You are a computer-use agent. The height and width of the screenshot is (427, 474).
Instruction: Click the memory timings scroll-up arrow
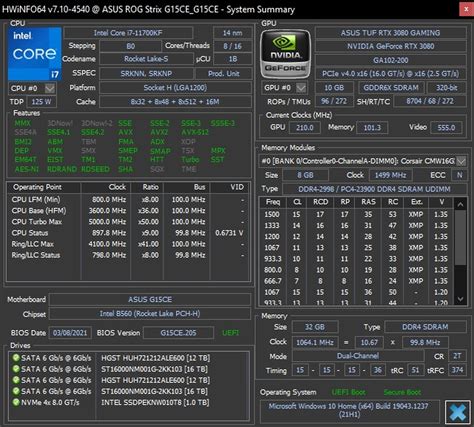point(460,204)
